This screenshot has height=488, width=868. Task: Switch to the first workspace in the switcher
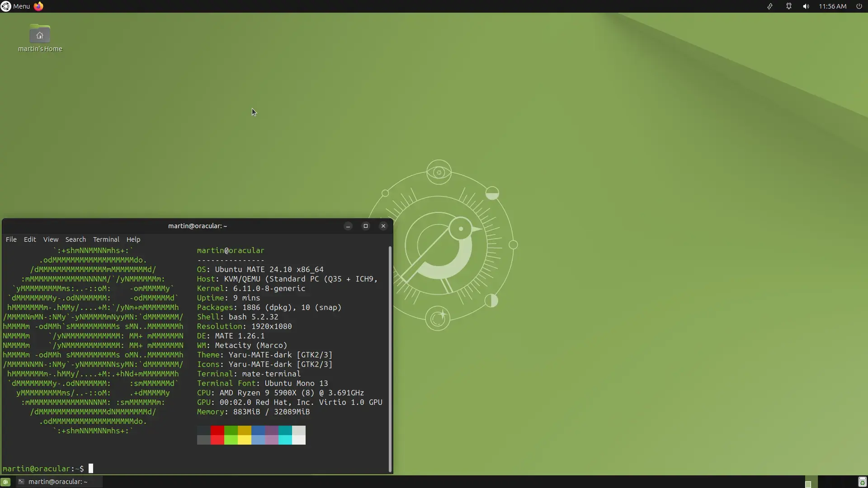[811, 482]
